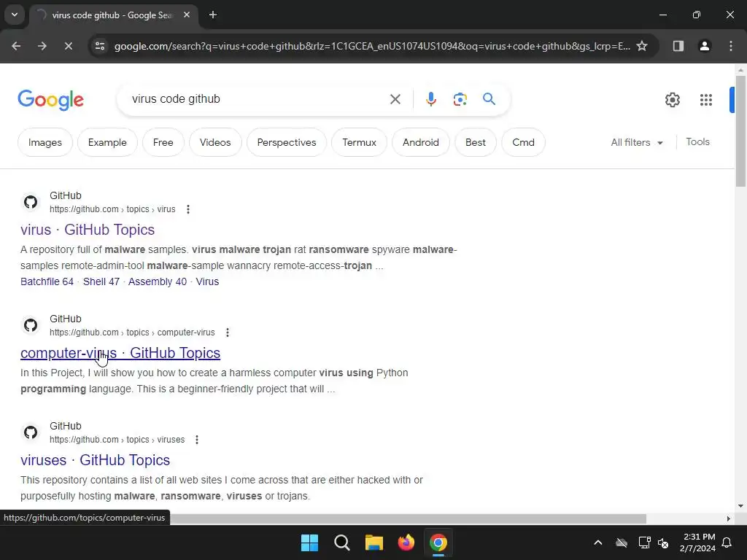
Task: View site information icon in address bar
Action: click(100, 46)
